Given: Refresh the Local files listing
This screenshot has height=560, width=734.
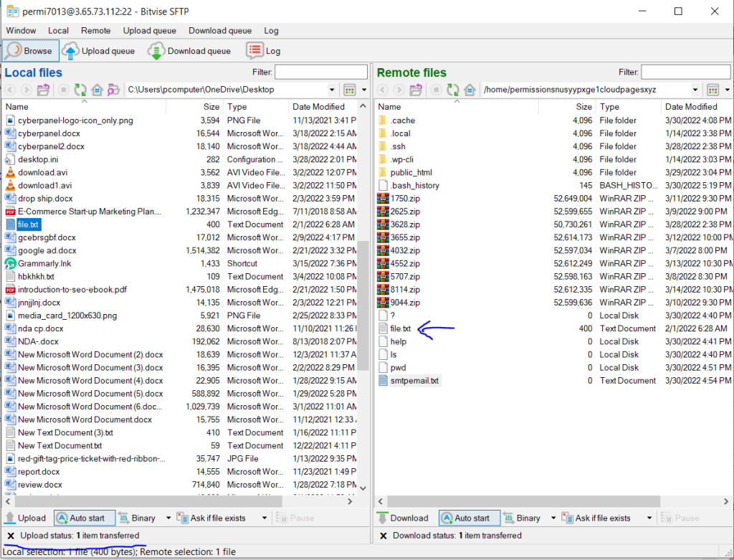Looking at the screenshot, I should coord(80,90).
